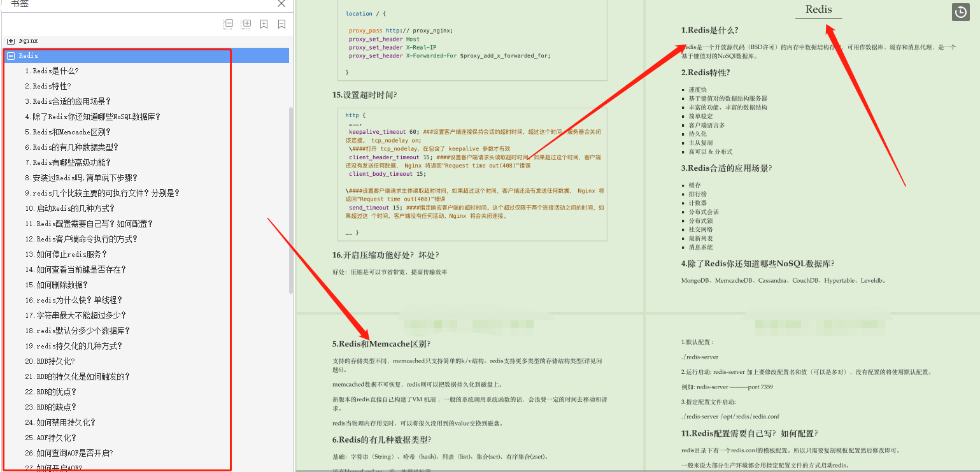This screenshot has width=980, height=472.
Task: Open bookmark '10.启动Redis的几种方式?'
Action: [x=70, y=209]
